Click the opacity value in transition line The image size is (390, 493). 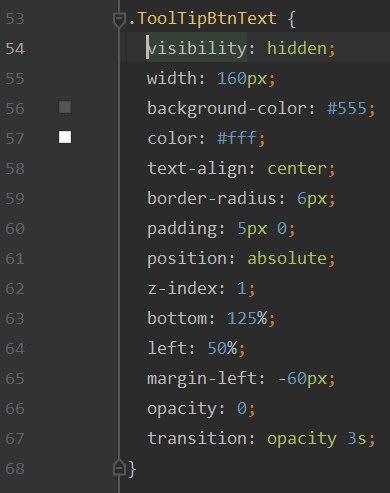coord(302,439)
